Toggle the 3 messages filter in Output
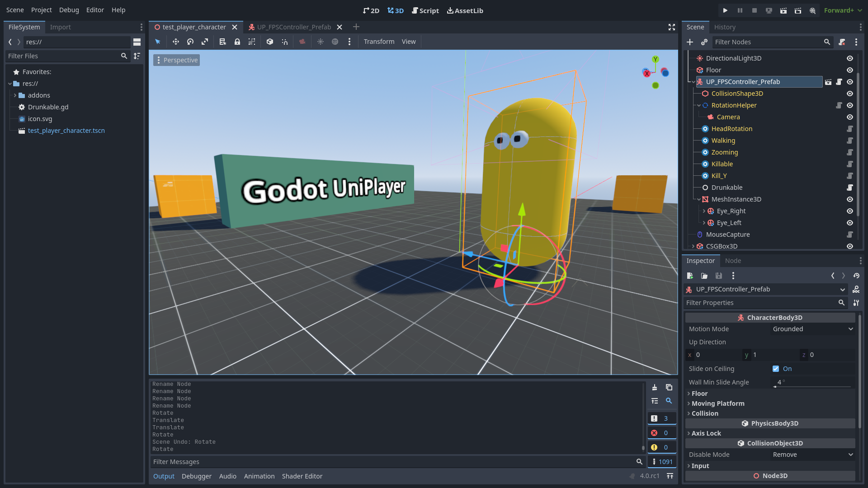Screen dimensions: 868x488 (x=662, y=418)
